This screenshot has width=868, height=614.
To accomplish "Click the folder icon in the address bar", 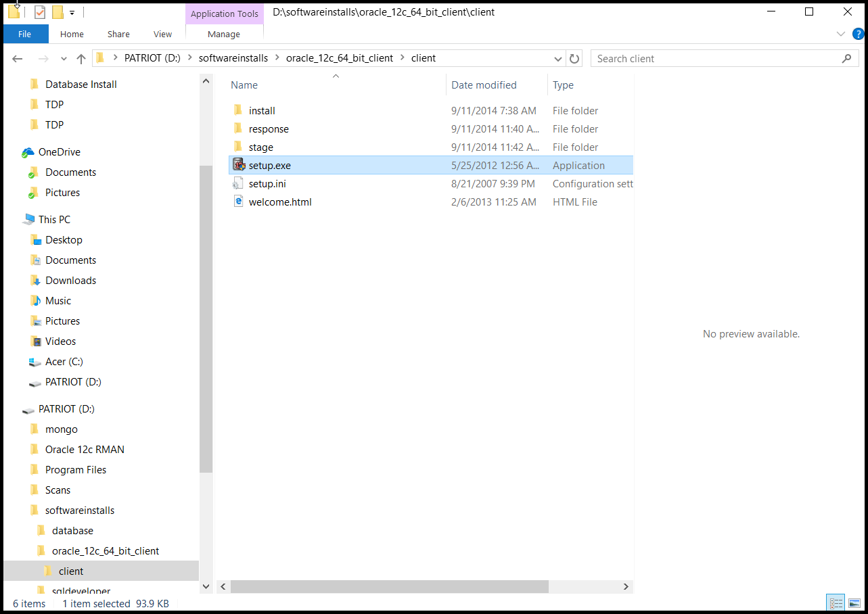I will [x=100, y=58].
